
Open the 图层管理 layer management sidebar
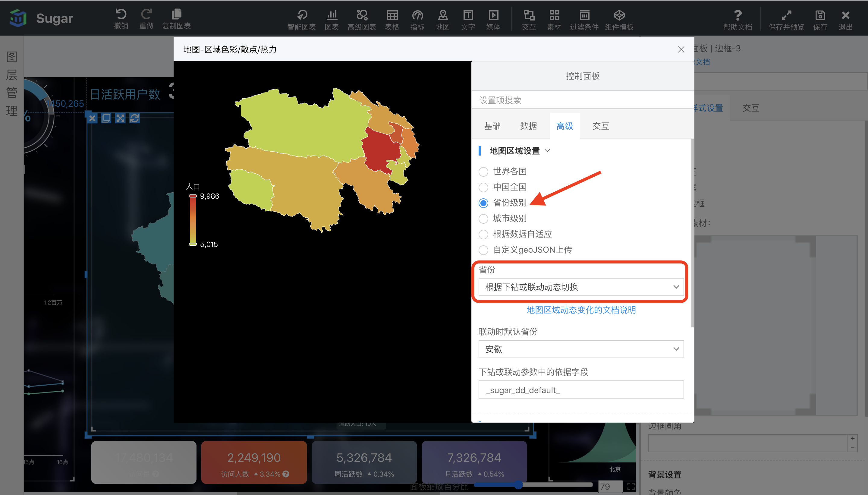[x=11, y=84]
